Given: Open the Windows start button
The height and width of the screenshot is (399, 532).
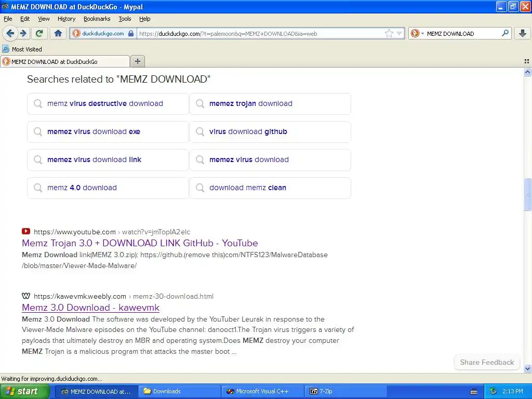Looking at the screenshot, I should click(x=24, y=391).
